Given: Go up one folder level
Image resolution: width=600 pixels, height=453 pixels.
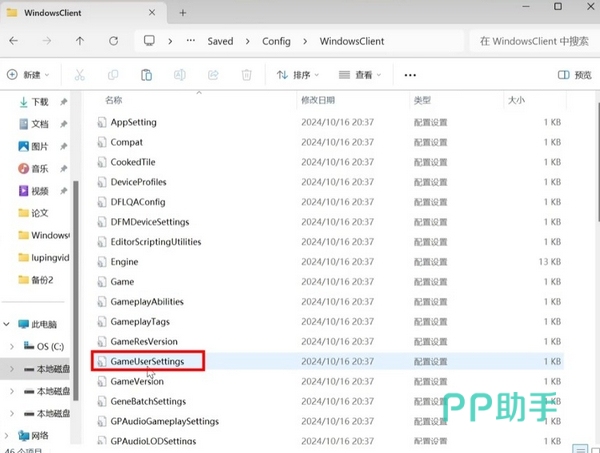Looking at the screenshot, I should pyautogui.click(x=80, y=41).
